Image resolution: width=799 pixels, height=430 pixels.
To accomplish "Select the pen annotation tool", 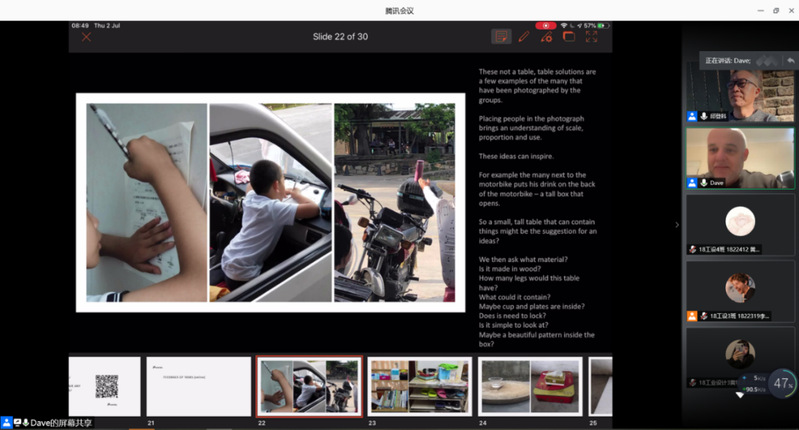I will (x=524, y=37).
